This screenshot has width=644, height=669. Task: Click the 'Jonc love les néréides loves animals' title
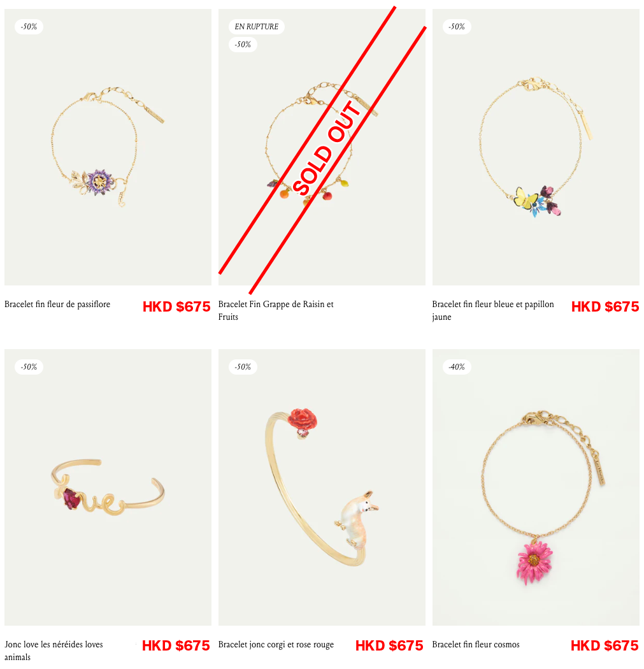[54, 651]
